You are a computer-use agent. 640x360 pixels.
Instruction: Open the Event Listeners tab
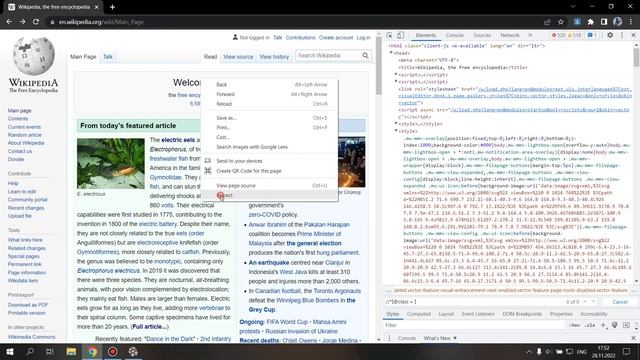coord(478,314)
